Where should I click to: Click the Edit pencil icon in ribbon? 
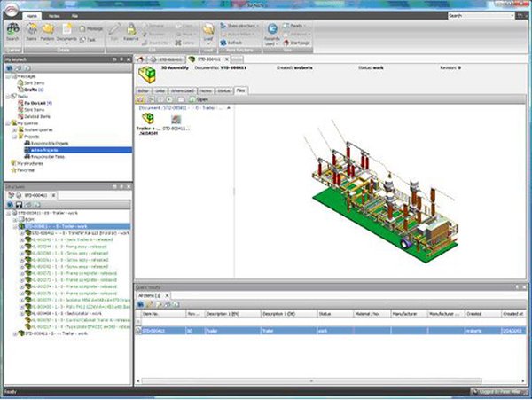(114, 29)
